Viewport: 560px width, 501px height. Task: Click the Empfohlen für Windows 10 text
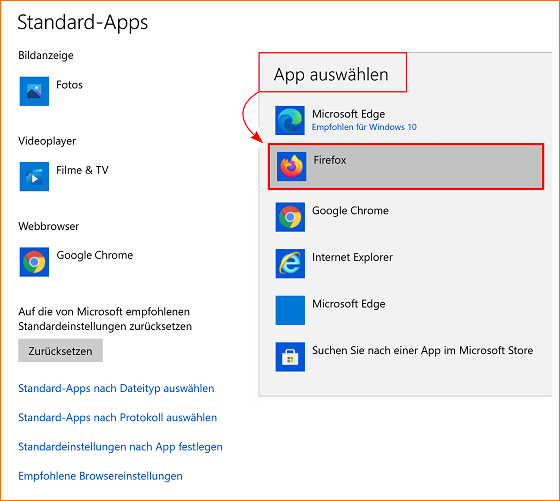[364, 127]
